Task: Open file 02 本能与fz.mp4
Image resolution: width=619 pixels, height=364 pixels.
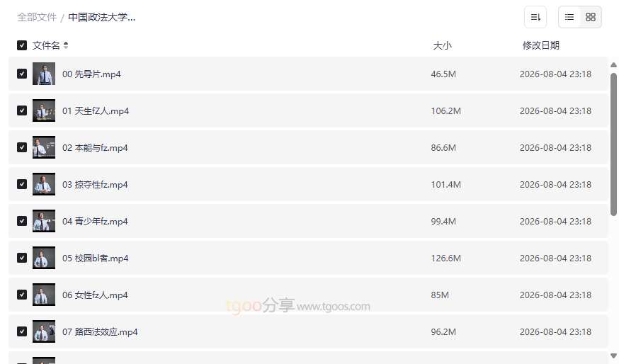Action: click(95, 147)
